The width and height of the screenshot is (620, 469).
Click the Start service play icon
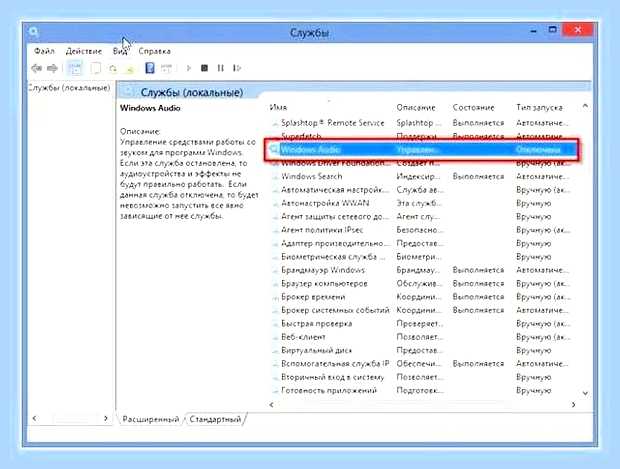click(x=189, y=68)
